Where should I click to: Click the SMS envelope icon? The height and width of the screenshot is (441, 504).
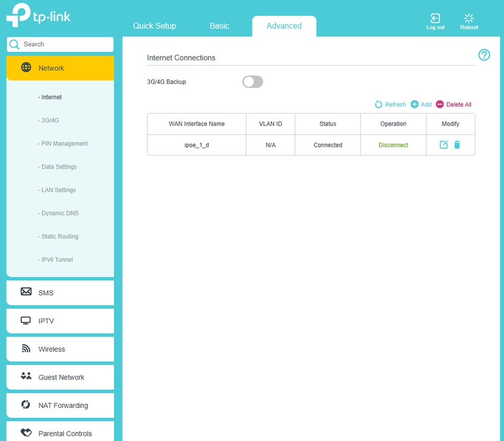26,291
